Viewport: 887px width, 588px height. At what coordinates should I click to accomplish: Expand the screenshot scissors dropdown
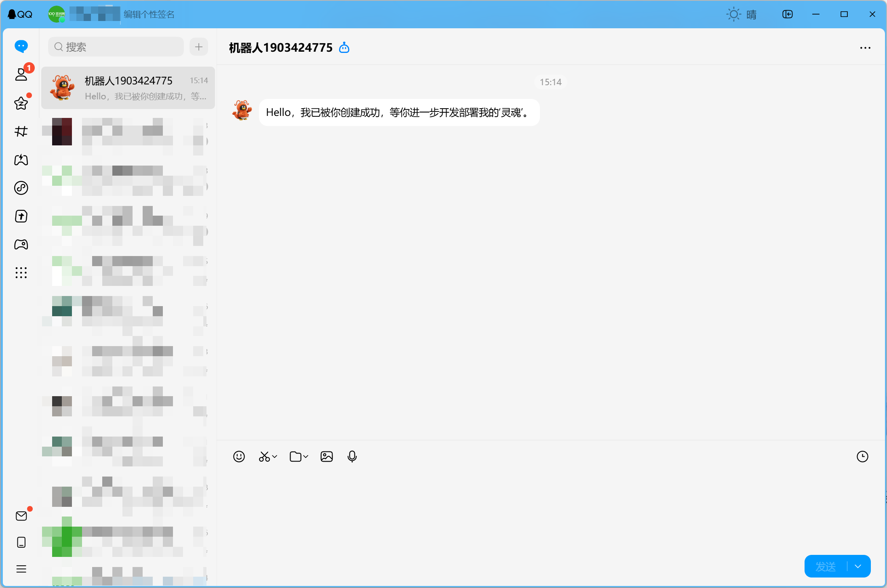tap(275, 457)
